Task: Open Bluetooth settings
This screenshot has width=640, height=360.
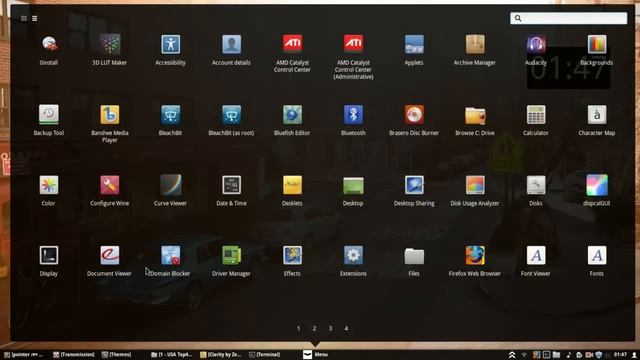Action: click(353, 120)
